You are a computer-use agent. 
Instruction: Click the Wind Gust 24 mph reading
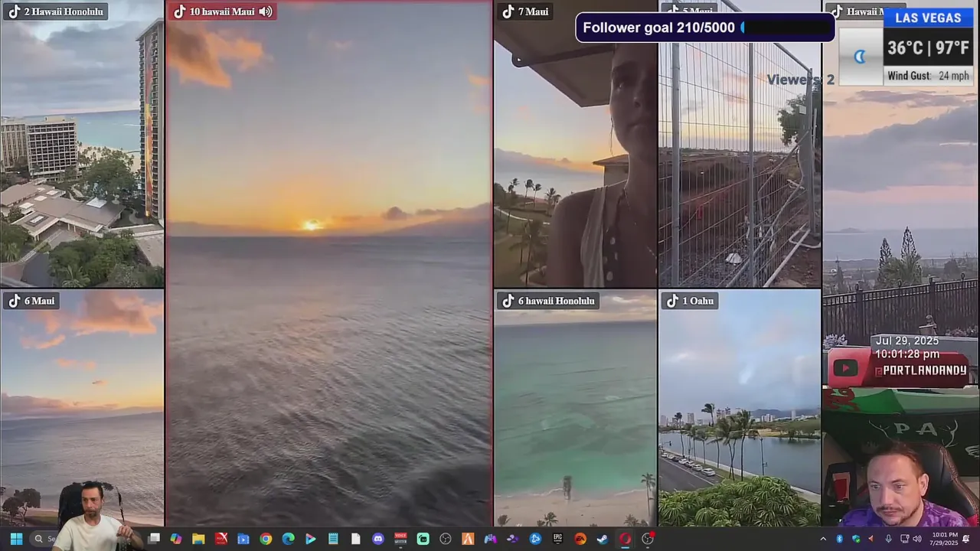[928, 76]
